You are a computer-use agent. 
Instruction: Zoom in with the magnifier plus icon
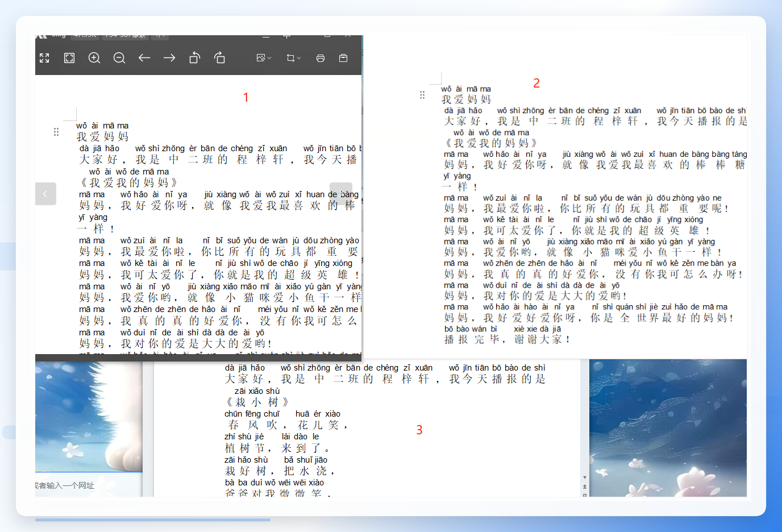(94, 58)
